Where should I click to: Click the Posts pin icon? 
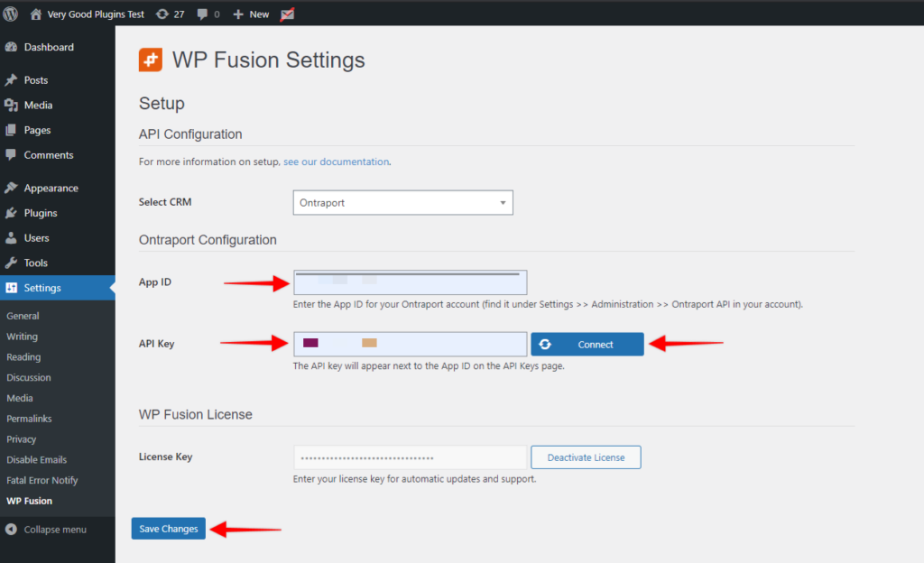pos(11,80)
